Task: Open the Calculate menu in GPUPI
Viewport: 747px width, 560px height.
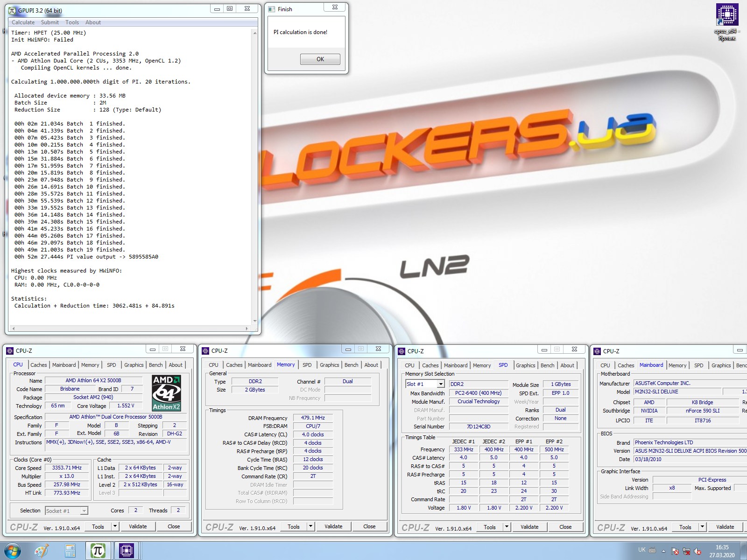Action: pos(23,22)
